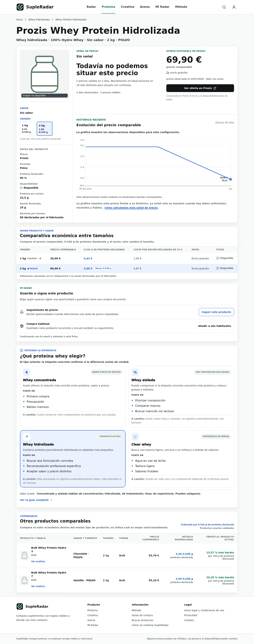Select the 2 kg size option
Viewport: 254px width, 644px height.
tap(45, 129)
